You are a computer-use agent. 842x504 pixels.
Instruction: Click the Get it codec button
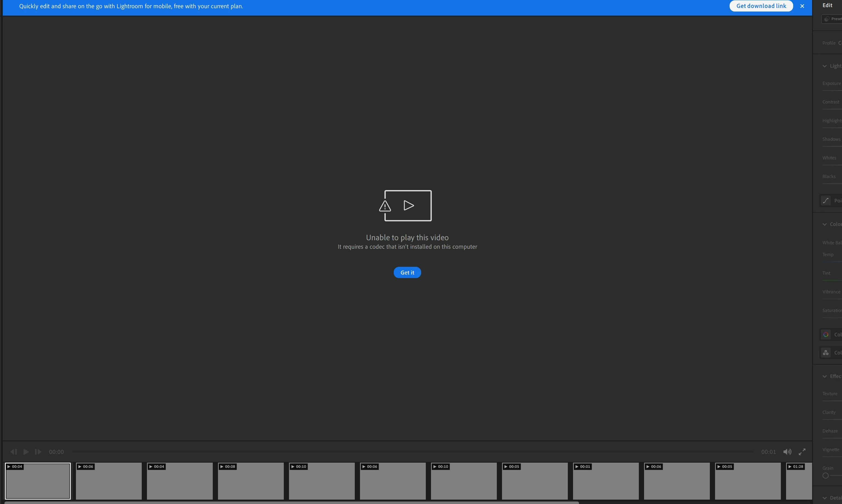pyautogui.click(x=407, y=272)
